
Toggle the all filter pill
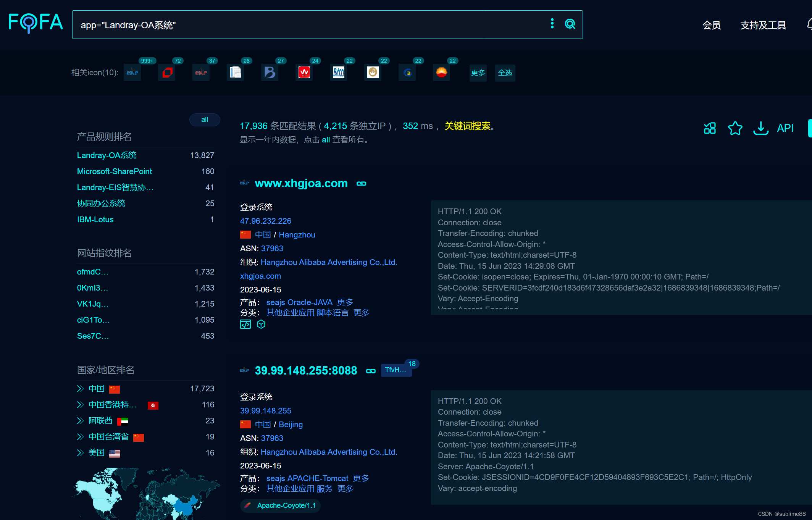205,120
